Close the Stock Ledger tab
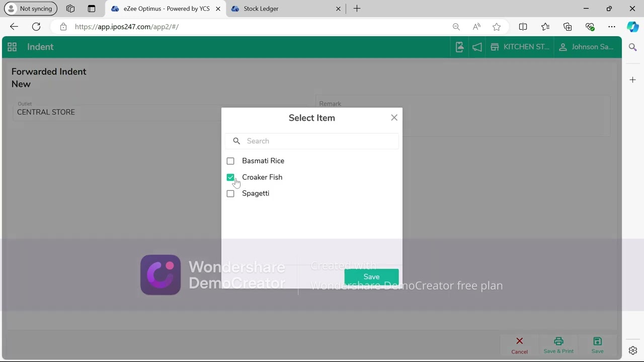This screenshot has width=644, height=362. pos(338,9)
